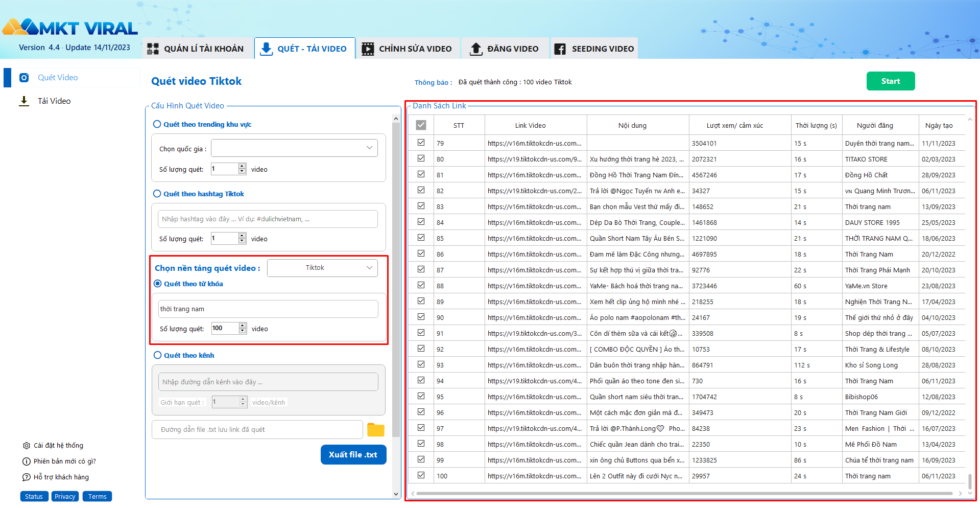Click the .txt file path input field
The image size is (980, 508).
coord(257,430)
